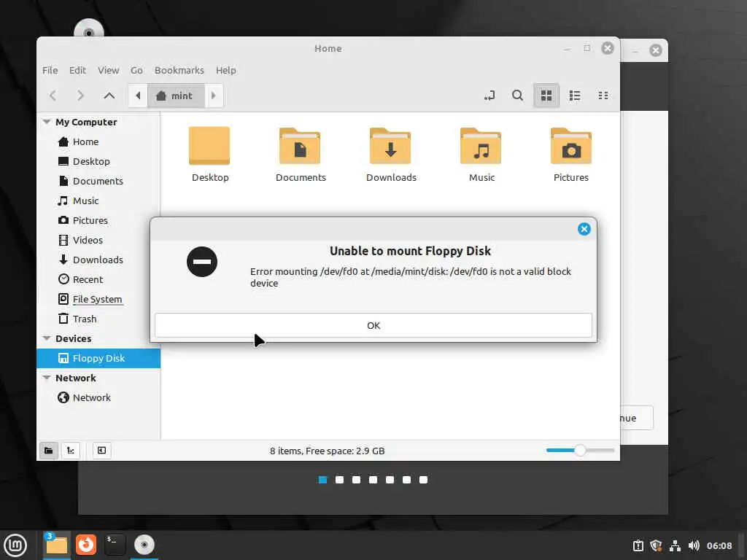Open the network tray icon
Viewport: 747px width, 560px height.
[675, 545]
